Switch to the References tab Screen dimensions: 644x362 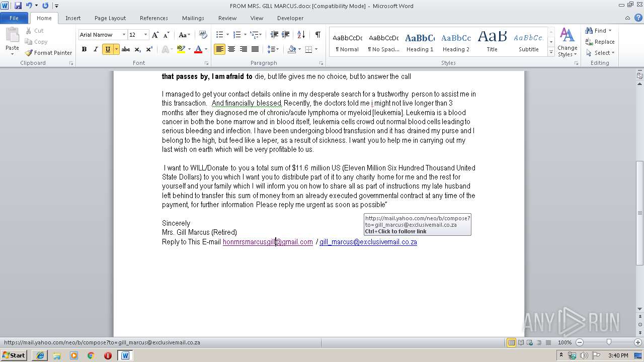pos(154,18)
